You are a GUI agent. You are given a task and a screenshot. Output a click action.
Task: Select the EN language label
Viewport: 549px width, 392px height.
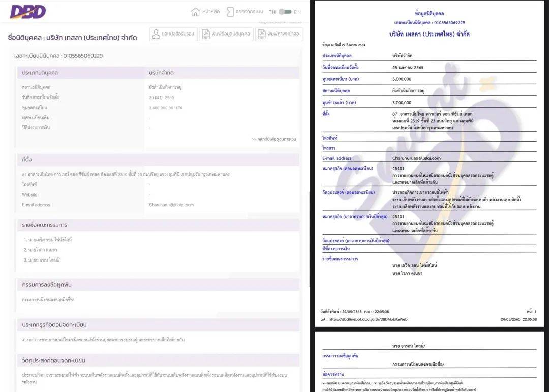[297, 12]
